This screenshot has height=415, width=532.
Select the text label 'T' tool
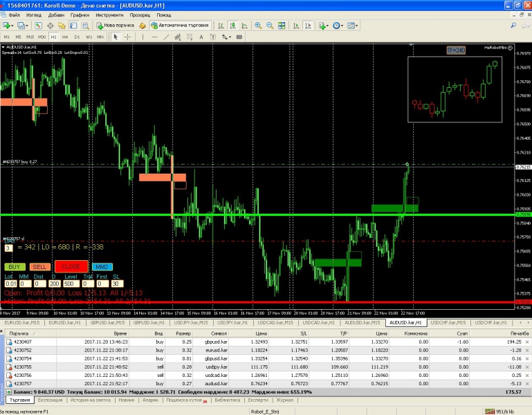213,37
